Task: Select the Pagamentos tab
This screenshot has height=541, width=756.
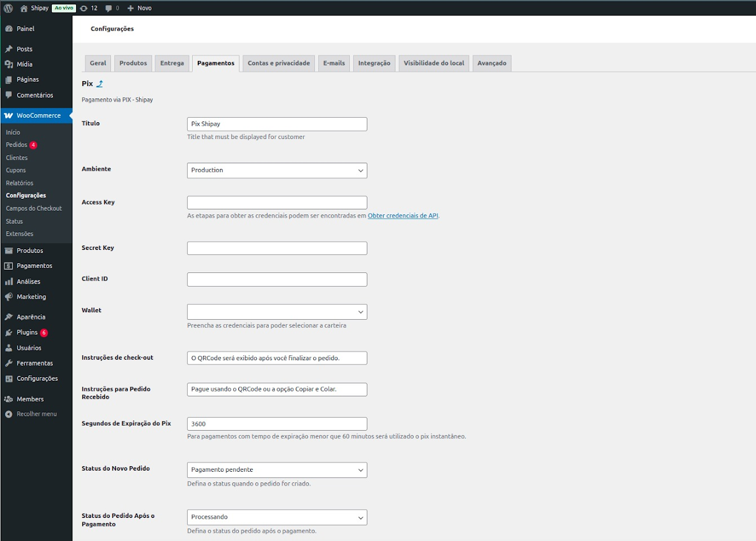Action: (x=216, y=64)
